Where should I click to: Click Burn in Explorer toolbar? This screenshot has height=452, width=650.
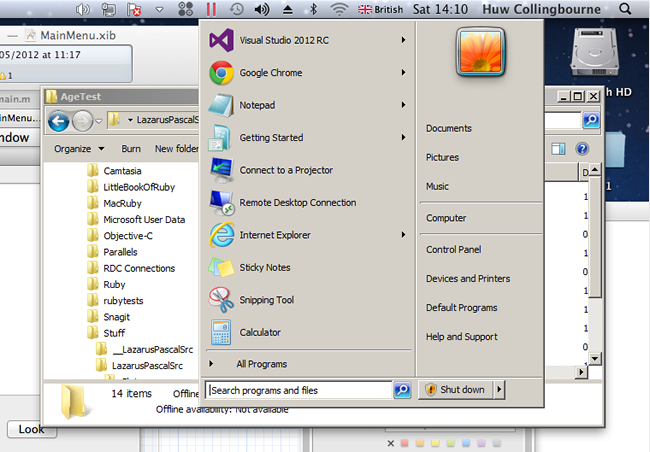131,149
